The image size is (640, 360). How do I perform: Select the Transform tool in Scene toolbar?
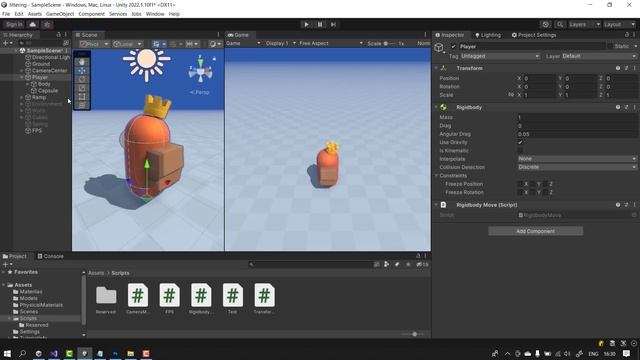pos(82,105)
